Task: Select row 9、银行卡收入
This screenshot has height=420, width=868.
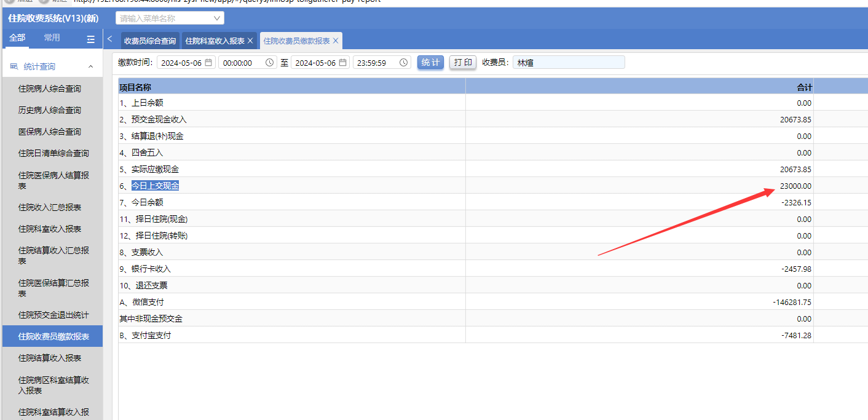Action: 493,269
